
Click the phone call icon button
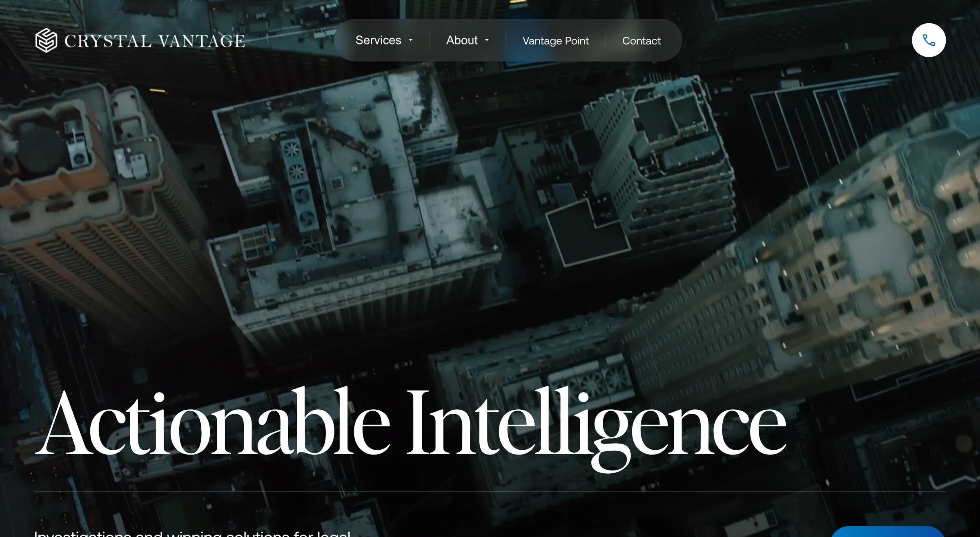click(x=929, y=40)
